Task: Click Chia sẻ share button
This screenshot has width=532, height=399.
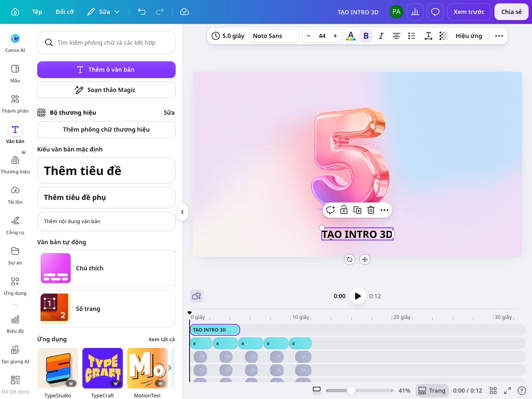Action: click(x=511, y=12)
